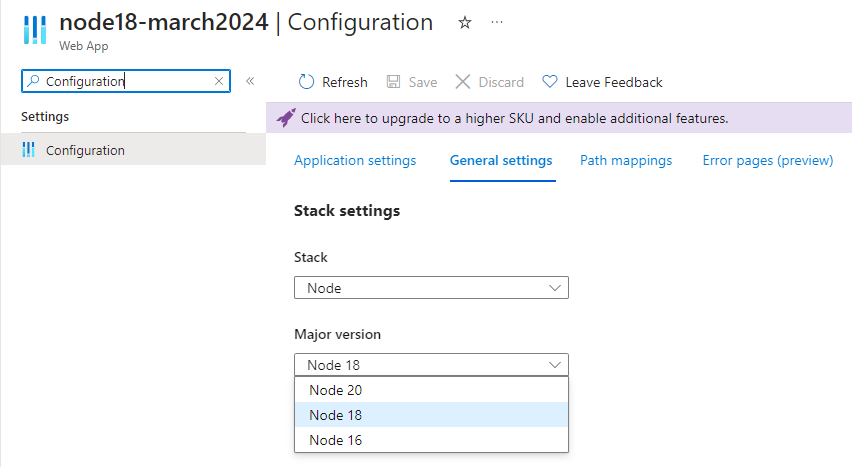Click the Web App subtitle text
The height and width of the screenshot is (467, 852).
(x=84, y=46)
